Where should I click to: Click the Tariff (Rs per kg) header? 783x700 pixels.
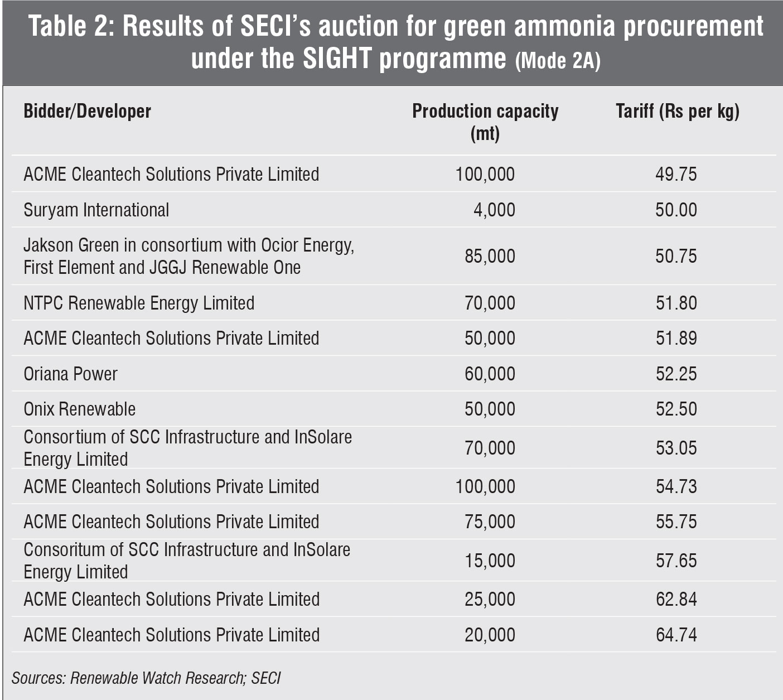click(677, 111)
